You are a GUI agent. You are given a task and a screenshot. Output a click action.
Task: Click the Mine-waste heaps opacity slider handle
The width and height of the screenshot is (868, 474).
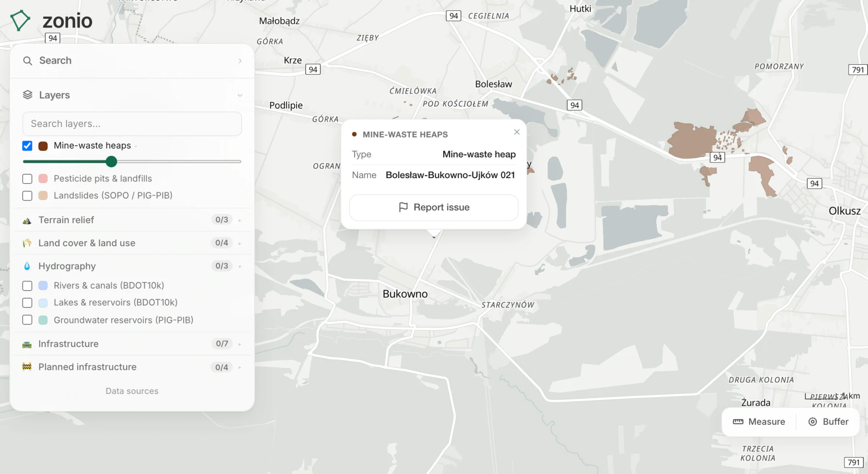tap(111, 162)
